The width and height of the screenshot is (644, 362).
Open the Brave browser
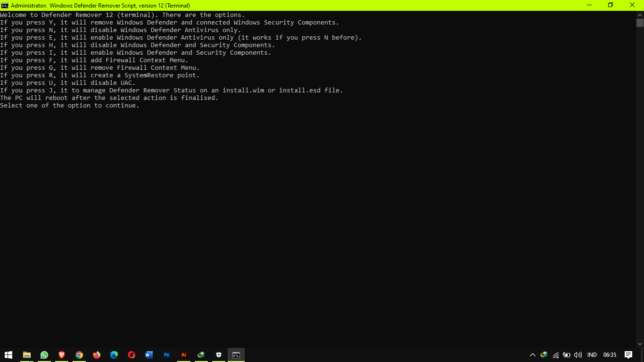62,355
